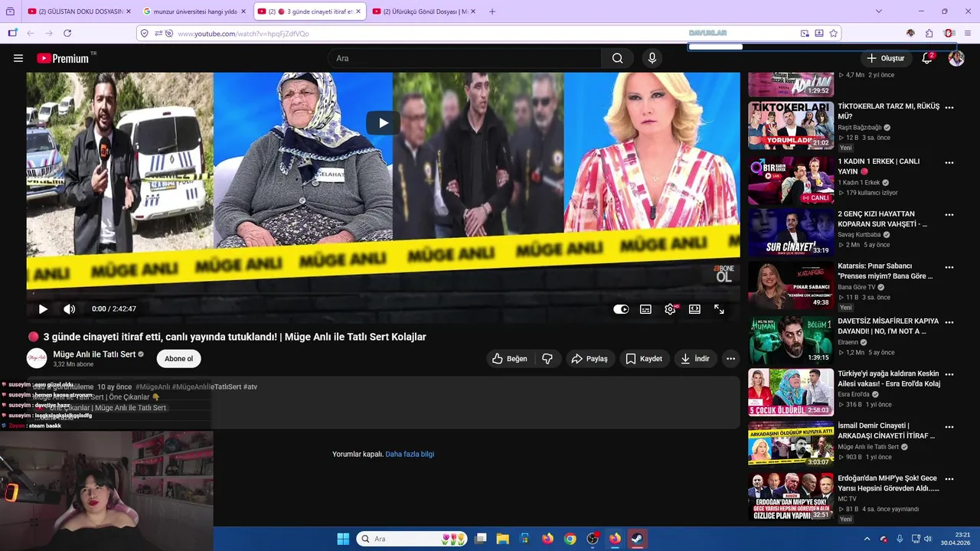Dislike the video with thumbs-down
The width and height of the screenshot is (980, 551).
pyautogui.click(x=547, y=358)
